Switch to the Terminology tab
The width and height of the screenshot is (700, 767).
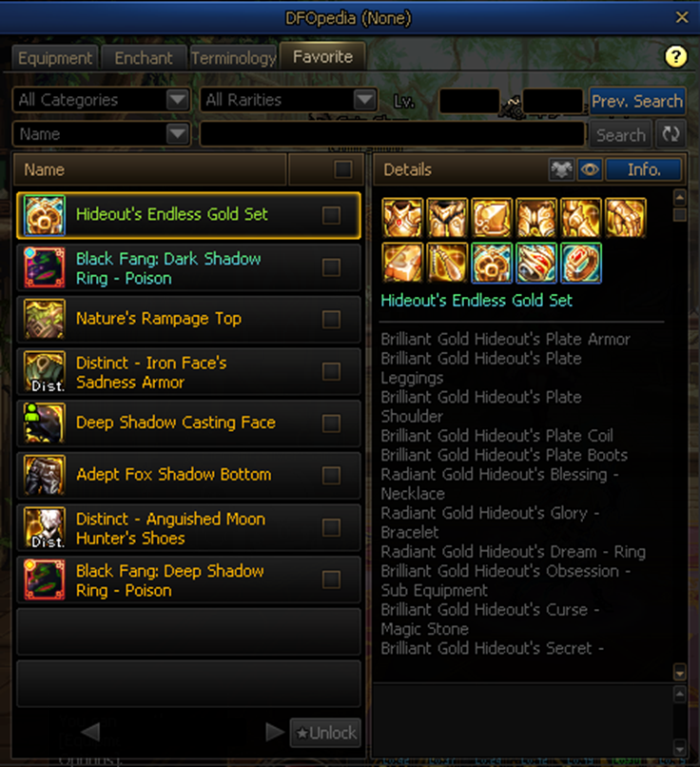pyautogui.click(x=233, y=58)
